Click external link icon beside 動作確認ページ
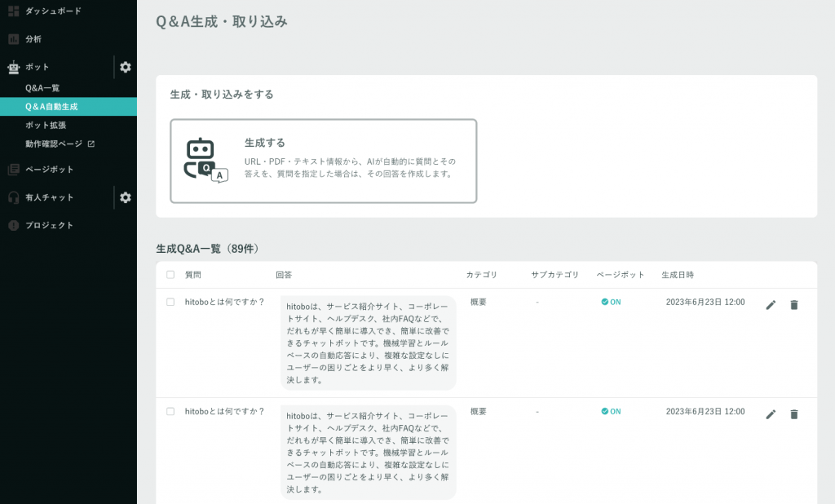The image size is (835, 504). 91,144
